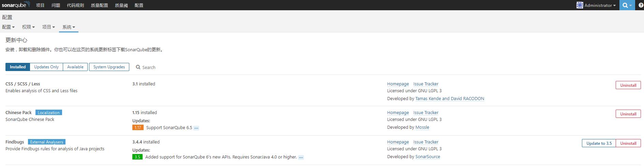Click the help question mark icon

tap(641, 5)
